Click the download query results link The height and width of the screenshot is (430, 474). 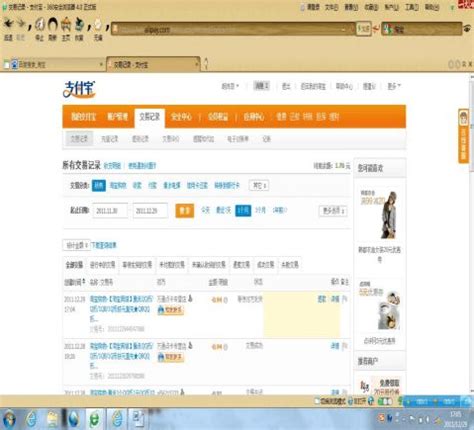click(x=104, y=245)
